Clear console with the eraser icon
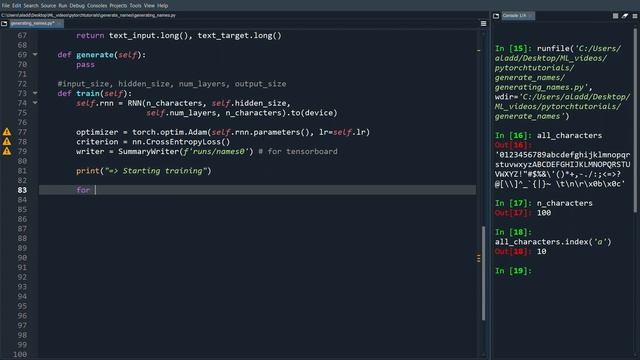The height and width of the screenshot is (360, 640). coord(625,16)
